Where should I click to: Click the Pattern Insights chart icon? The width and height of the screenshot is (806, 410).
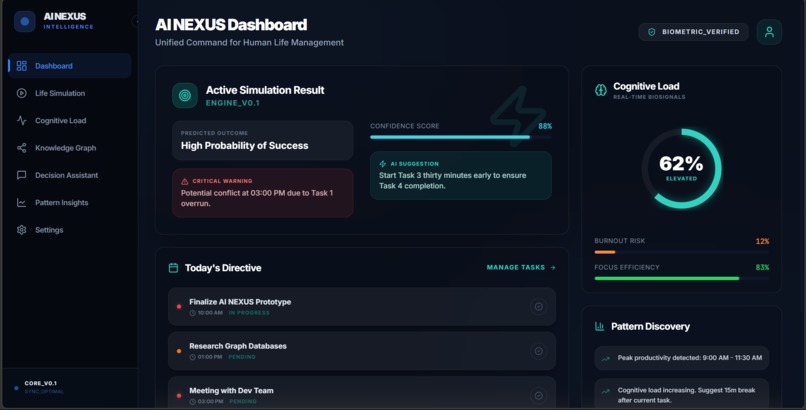click(x=22, y=202)
